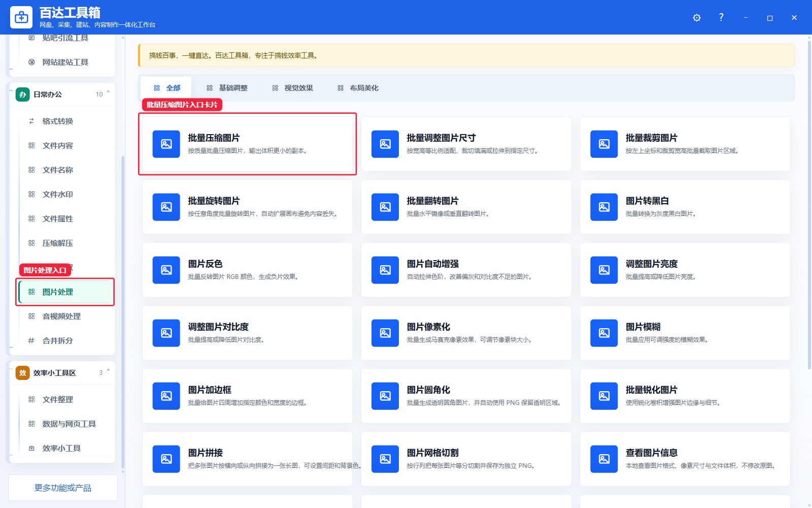Screen dimensions: 812x508
Task: Click the 图片圆角化 card icon
Action: tap(385, 396)
